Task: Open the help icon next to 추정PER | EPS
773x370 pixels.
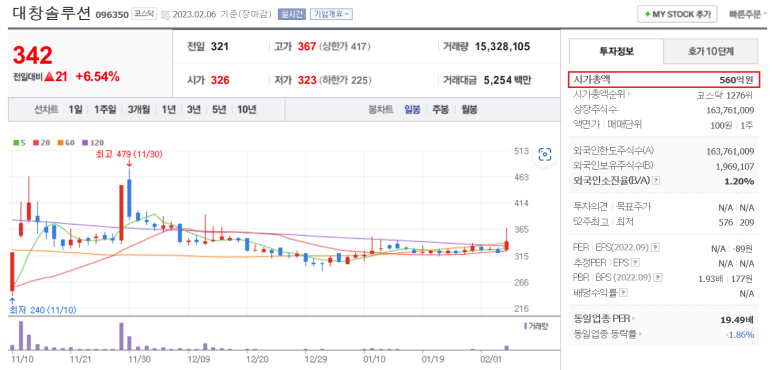Action: 635,263
